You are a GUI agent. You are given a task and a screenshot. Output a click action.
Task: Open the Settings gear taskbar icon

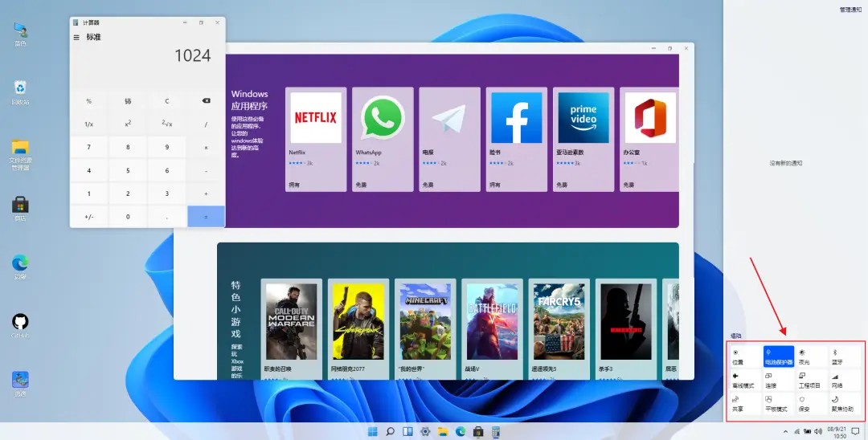tap(425, 432)
